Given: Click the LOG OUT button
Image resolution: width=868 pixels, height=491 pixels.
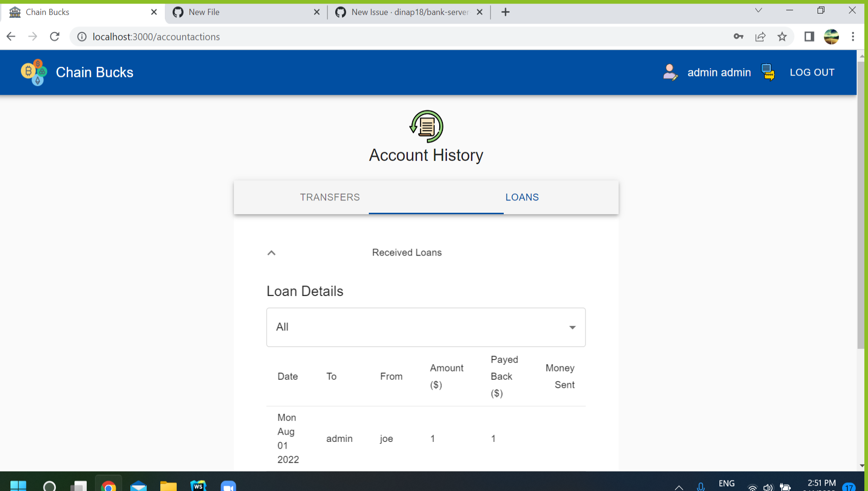Looking at the screenshot, I should point(812,72).
